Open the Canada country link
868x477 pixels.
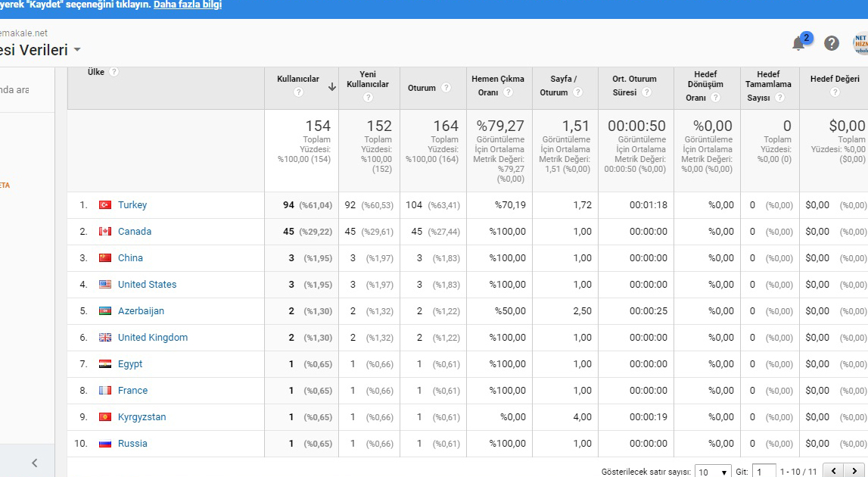(135, 232)
